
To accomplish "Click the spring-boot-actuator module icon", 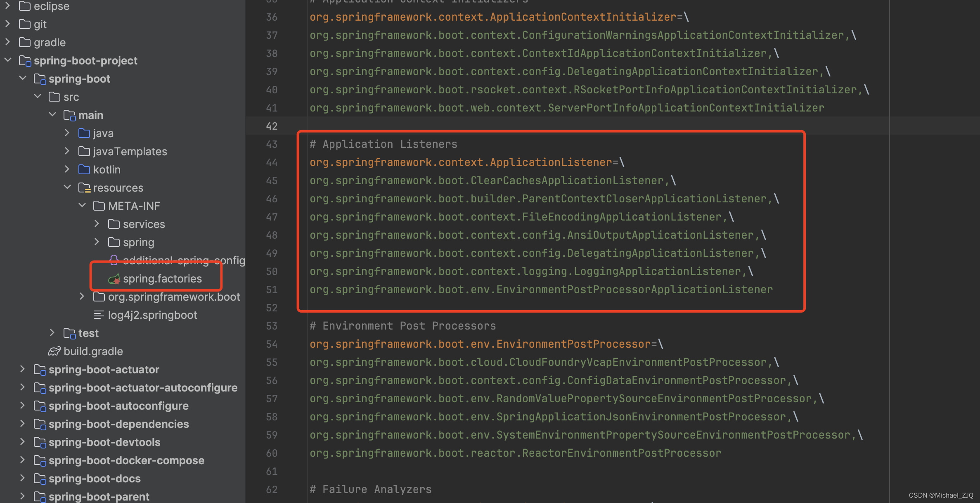I will coord(40,370).
